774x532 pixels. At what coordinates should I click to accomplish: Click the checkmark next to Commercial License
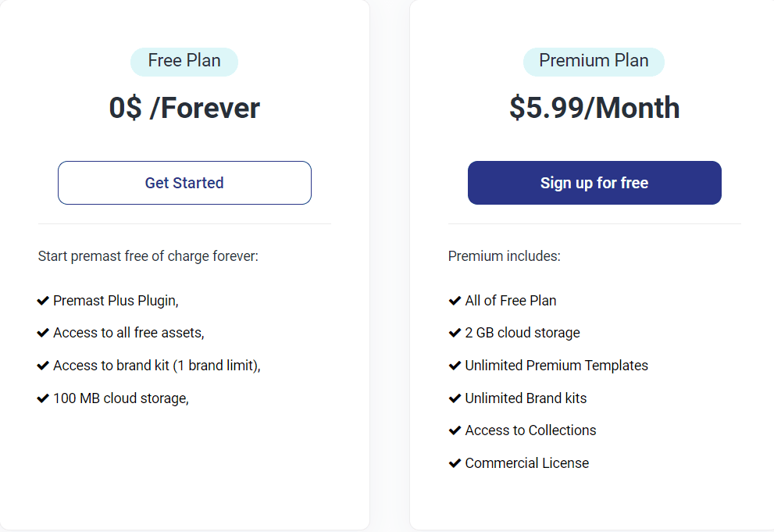click(x=454, y=462)
